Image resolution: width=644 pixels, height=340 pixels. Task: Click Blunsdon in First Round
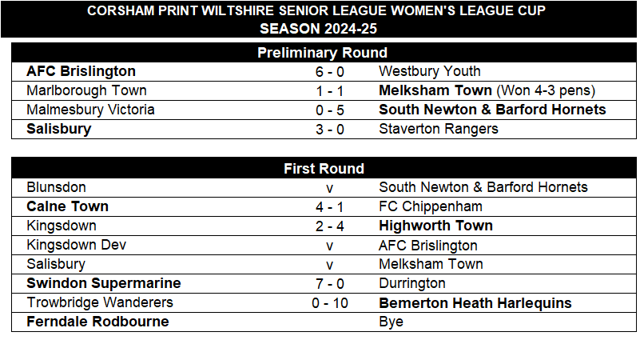click(x=56, y=187)
